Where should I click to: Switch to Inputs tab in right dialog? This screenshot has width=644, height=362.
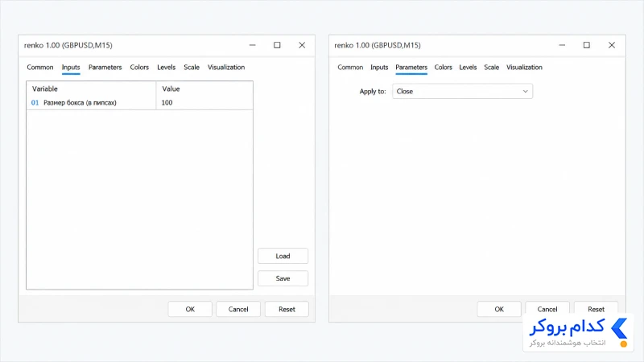click(x=379, y=68)
